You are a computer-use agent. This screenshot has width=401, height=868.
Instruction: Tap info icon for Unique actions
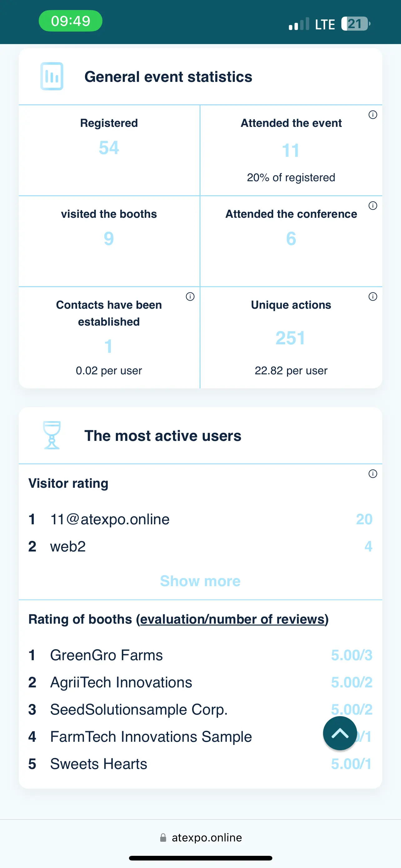tap(373, 297)
